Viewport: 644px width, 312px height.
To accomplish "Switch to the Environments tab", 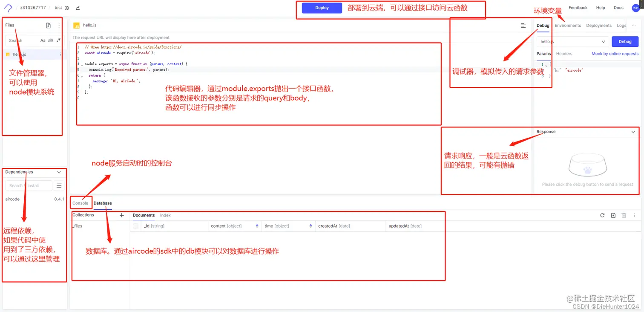I will coord(568,26).
